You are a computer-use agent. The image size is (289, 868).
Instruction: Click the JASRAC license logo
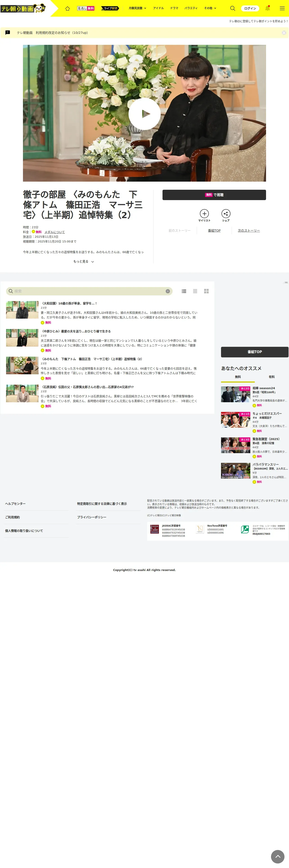point(154,529)
